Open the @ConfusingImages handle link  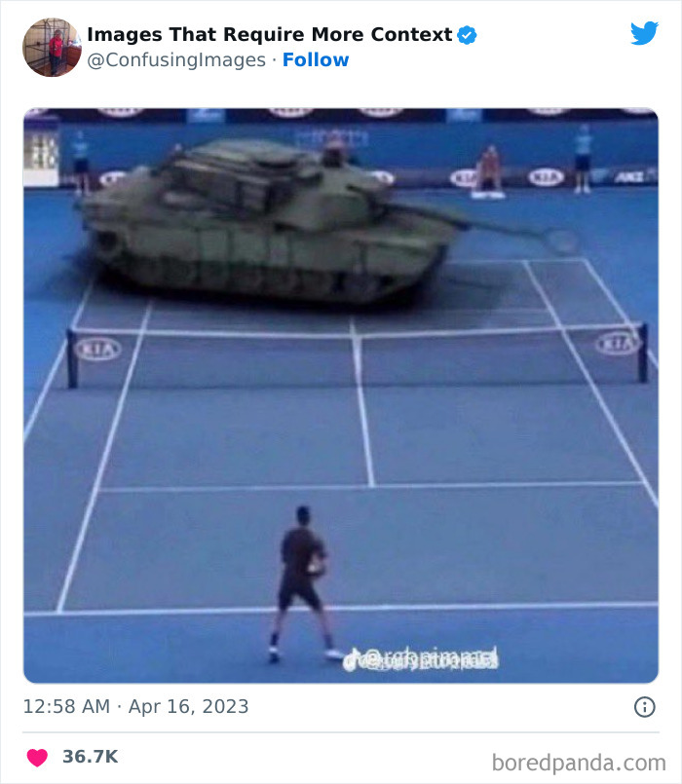coord(176,60)
